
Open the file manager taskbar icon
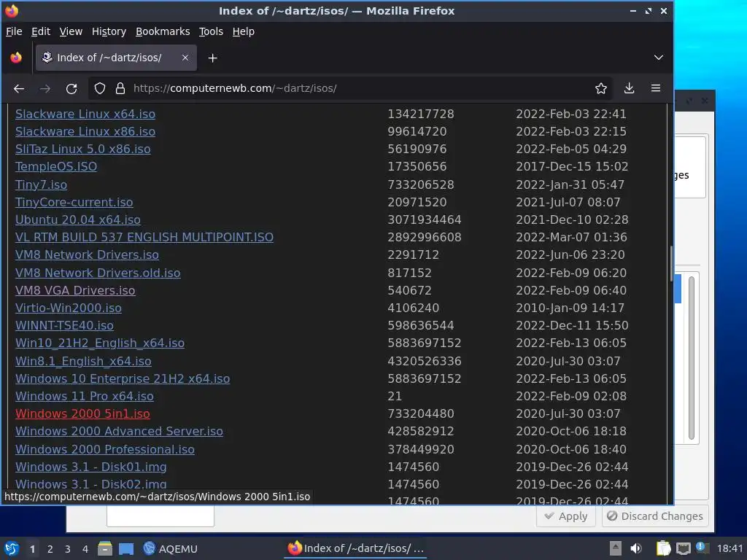pyautogui.click(x=105, y=549)
